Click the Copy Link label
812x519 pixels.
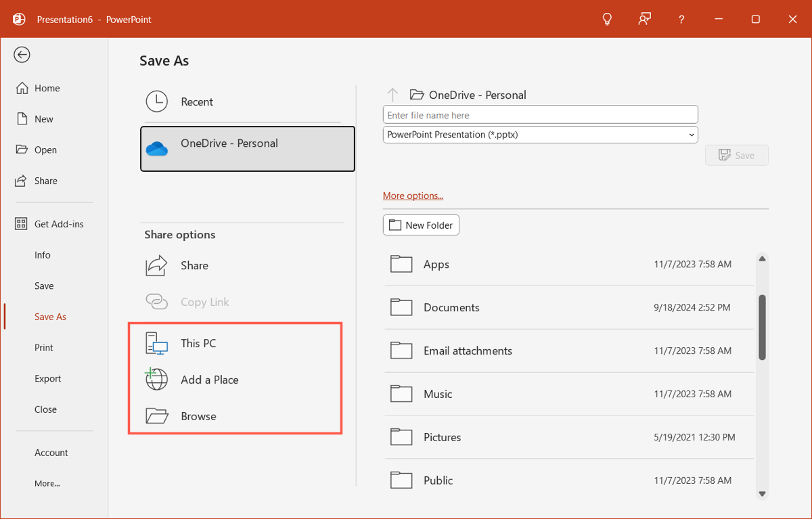pyautogui.click(x=205, y=302)
